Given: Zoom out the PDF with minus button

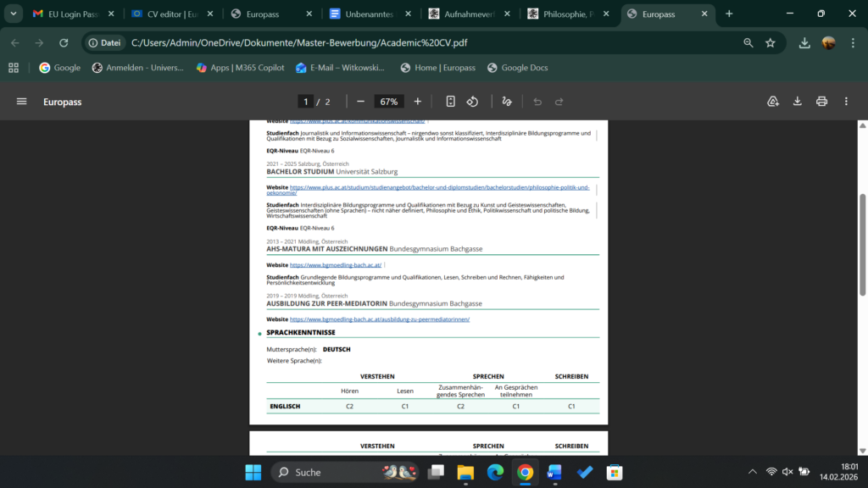Looking at the screenshot, I should 360,102.
